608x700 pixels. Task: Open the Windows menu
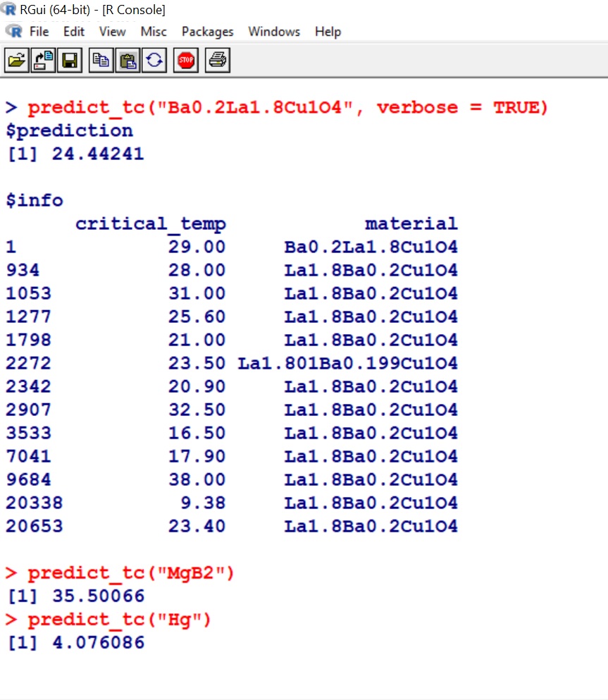[x=274, y=32]
